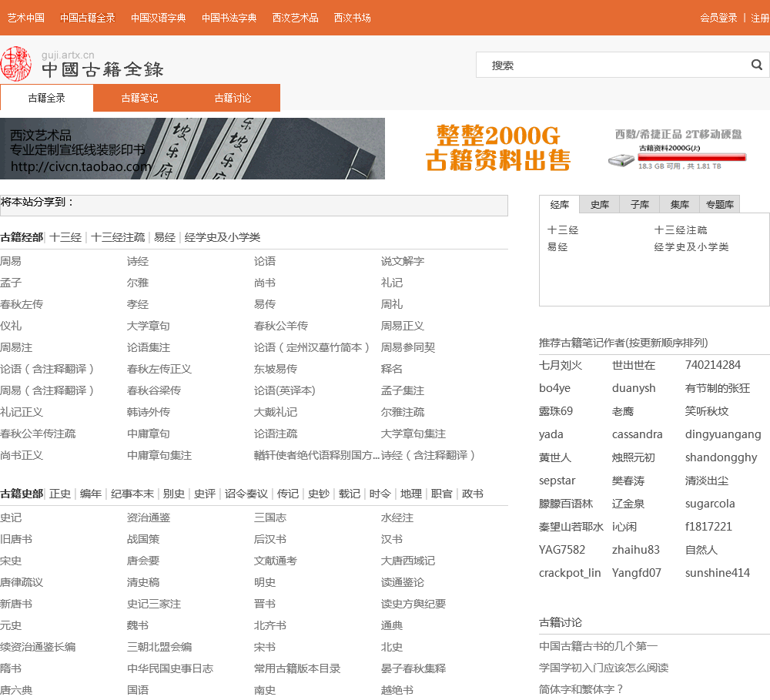Click the 注册 register link
770x700 pixels.
760,18
